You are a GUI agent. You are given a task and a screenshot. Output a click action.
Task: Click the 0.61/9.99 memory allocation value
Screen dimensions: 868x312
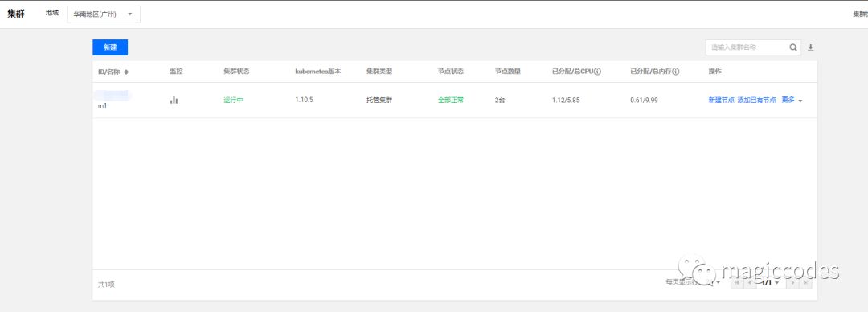(644, 101)
